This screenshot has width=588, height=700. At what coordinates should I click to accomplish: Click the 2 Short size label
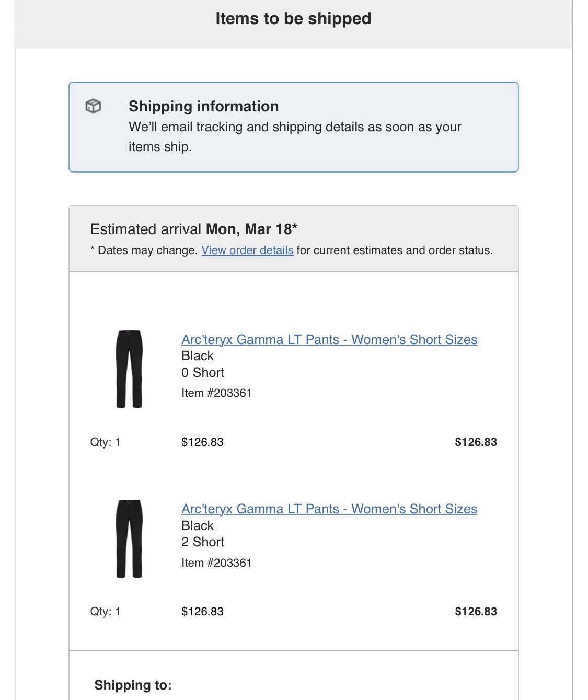pos(203,542)
